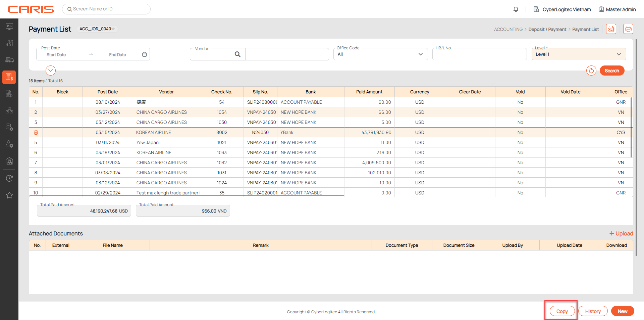Click the Deposit / Payment breadcrumb

[x=547, y=30]
